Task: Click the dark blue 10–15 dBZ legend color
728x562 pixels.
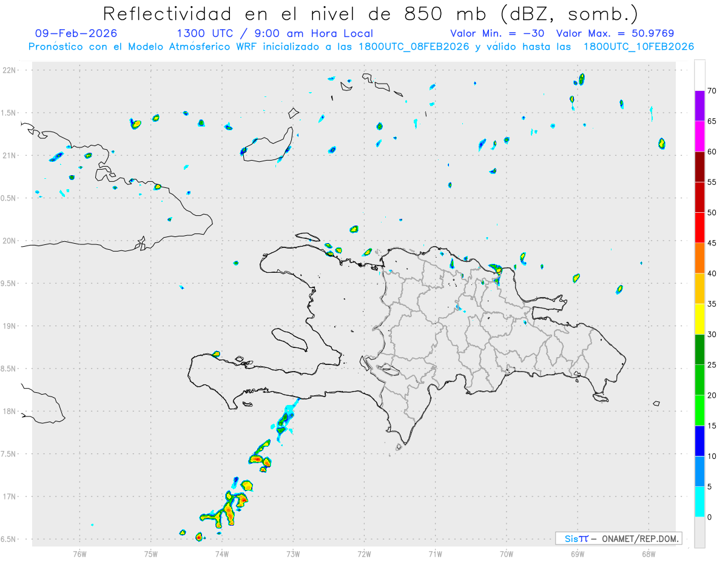Action: (x=699, y=441)
